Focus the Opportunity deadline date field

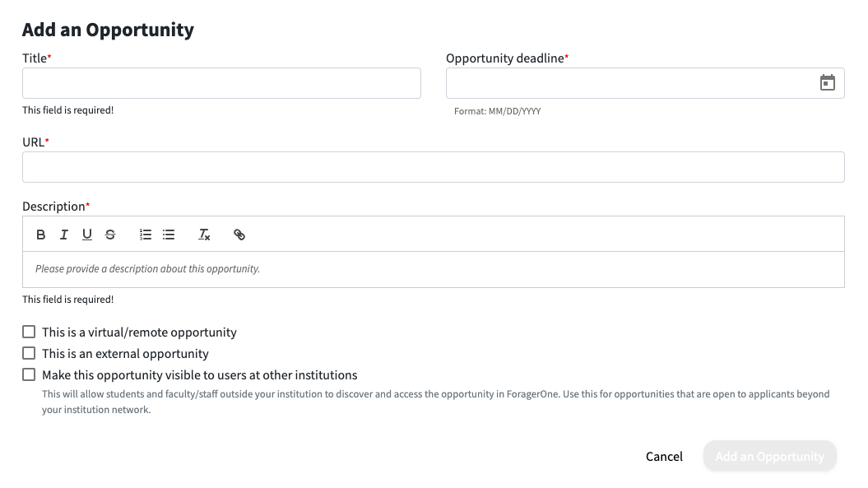pyautogui.click(x=631, y=83)
